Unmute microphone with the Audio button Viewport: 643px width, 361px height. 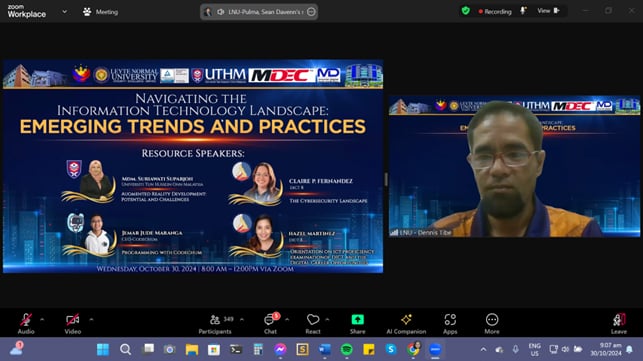pyautogui.click(x=26, y=323)
